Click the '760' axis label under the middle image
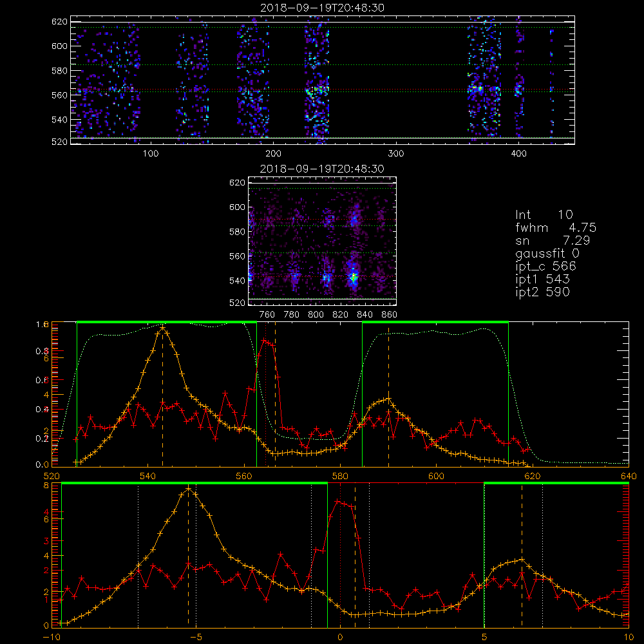The height and width of the screenshot is (644, 644). [x=267, y=315]
